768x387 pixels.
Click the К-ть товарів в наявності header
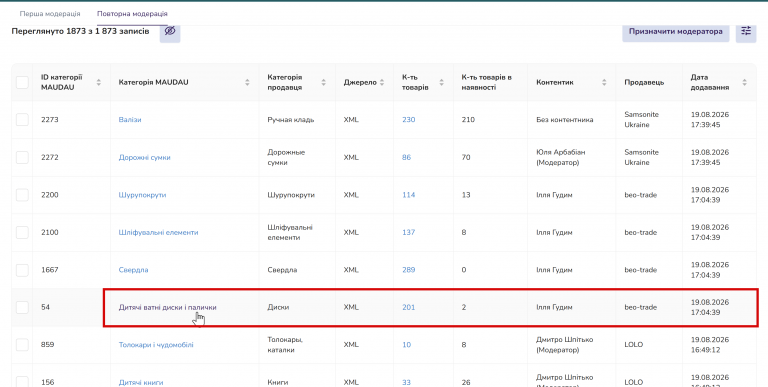[x=486, y=82]
